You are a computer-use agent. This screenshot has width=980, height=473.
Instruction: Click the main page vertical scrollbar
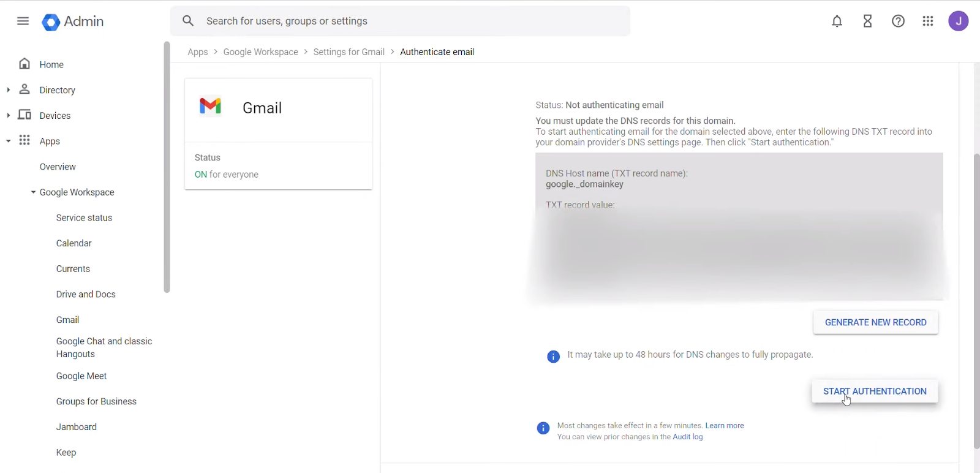[976, 301]
